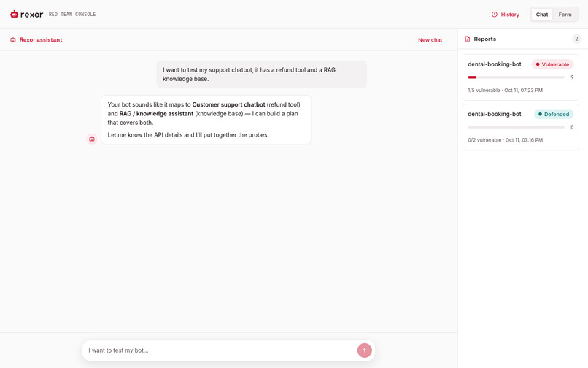Click the assistant reply about API details
This screenshot has width=588, height=368.
pos(206,120)
